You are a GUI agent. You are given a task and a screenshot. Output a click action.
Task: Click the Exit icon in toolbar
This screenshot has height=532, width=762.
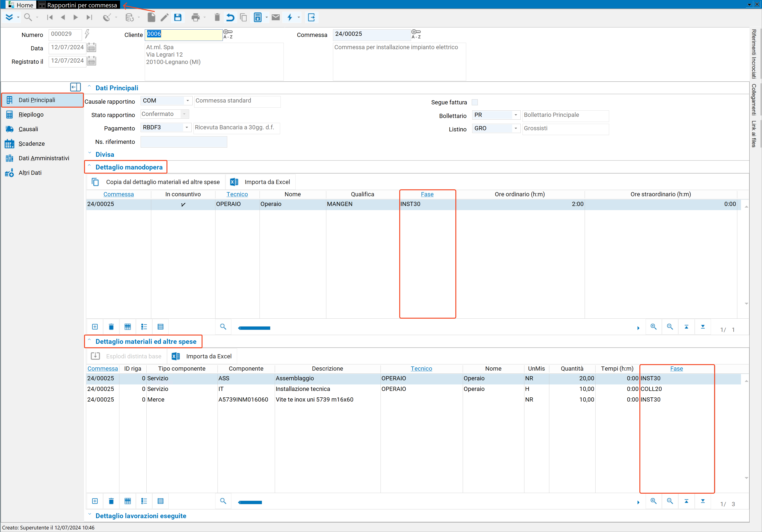point(311,17)
